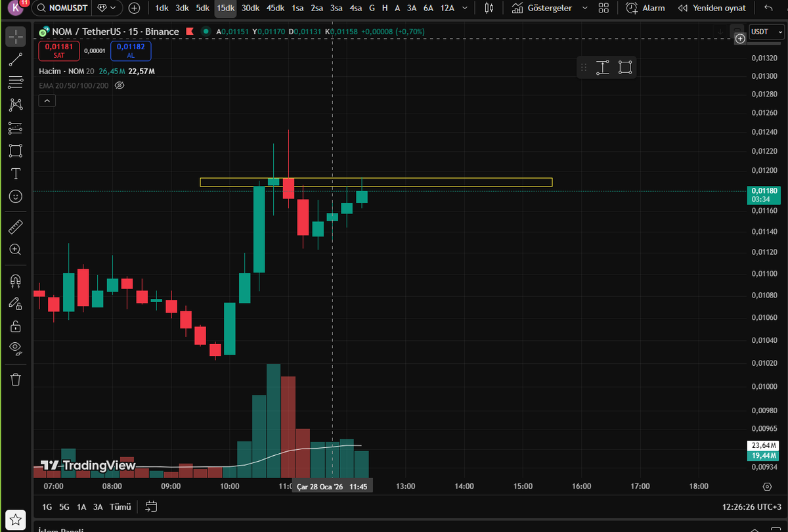Click the trash remove objects icon
The height and width of the screenshot is (532, 788).
pos(16,380)
